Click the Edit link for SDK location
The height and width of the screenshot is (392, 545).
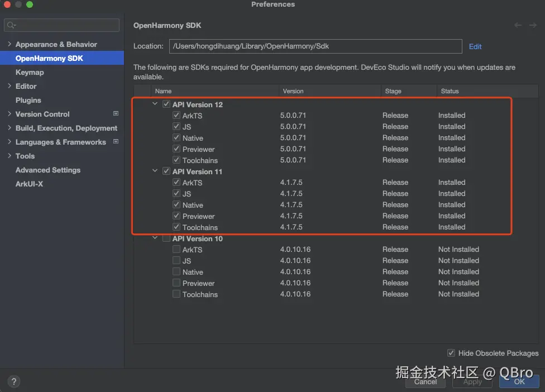[475, 46]
